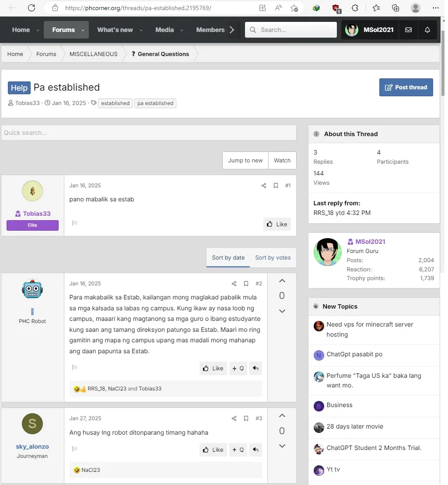Expand the Media nav dropdown arrow
This screenshot has width=448, height=485.
click(x=182, y=30)
